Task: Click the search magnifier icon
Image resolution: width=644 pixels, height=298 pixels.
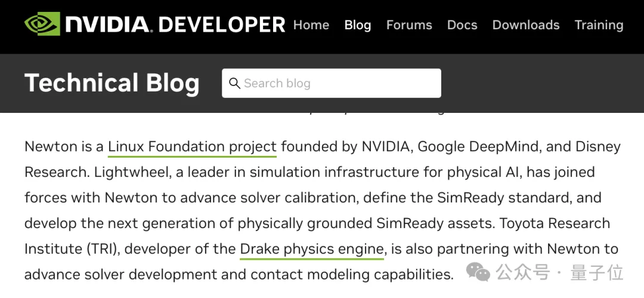Action: tap(235, 83)
